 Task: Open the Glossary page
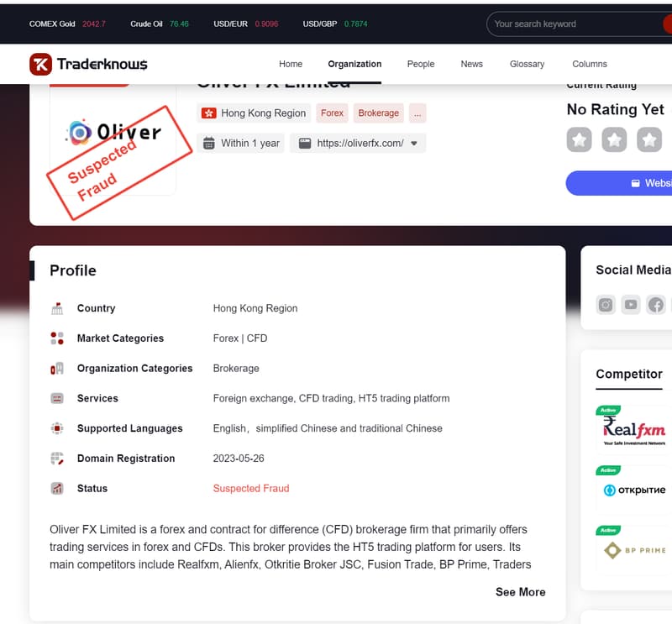pyautogui.click(x=527, y=64)
